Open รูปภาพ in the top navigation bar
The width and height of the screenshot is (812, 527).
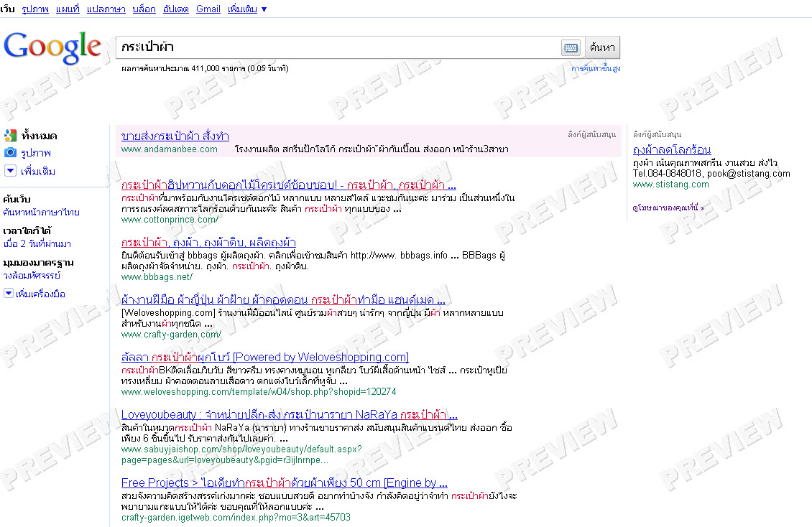[x=35, y=9]
